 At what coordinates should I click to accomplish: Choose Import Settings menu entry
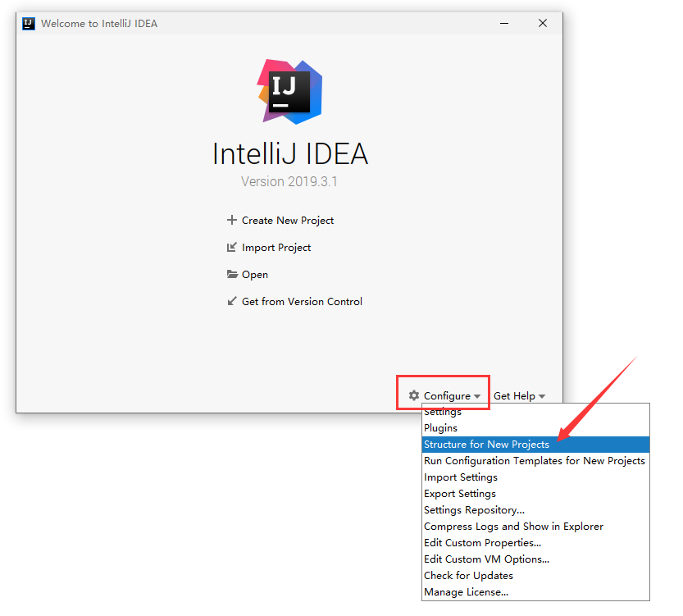point(535,477)
